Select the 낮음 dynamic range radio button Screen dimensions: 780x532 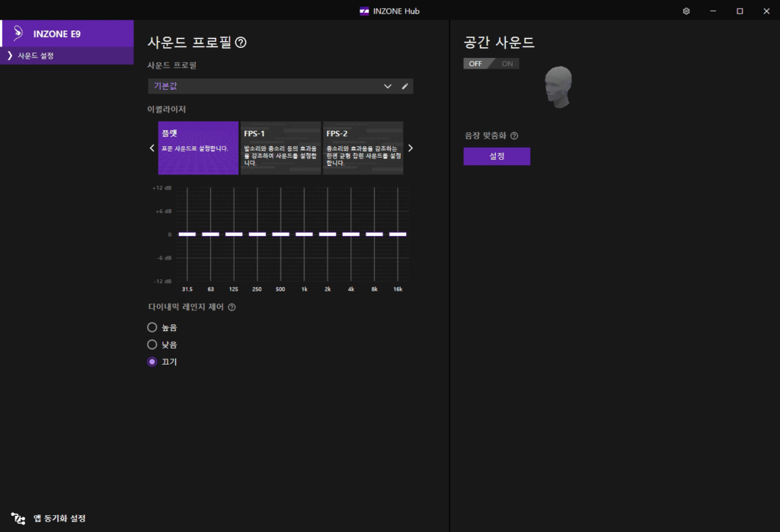click(x=152, y=345)
